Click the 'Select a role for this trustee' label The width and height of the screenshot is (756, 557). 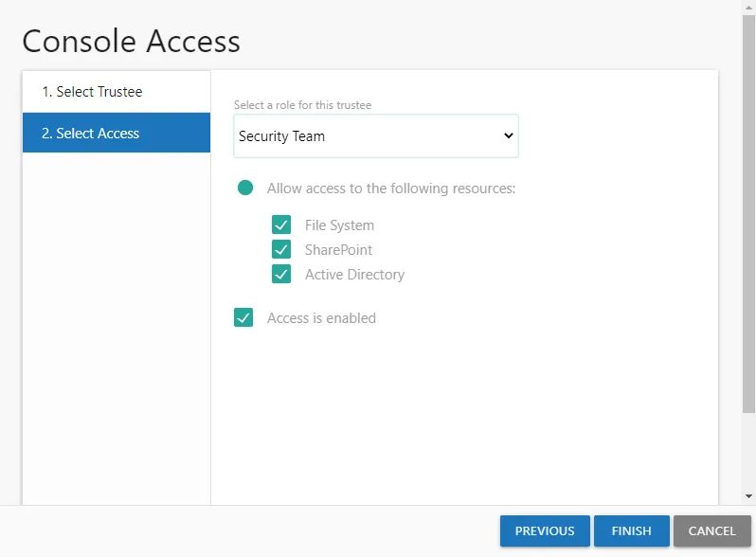(302, 105)
